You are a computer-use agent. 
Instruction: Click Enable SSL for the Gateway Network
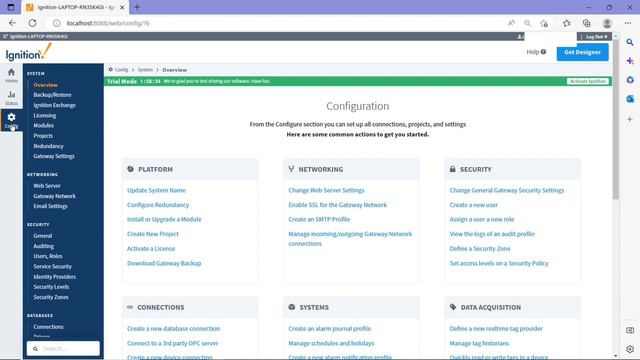[x=337, y=205]
